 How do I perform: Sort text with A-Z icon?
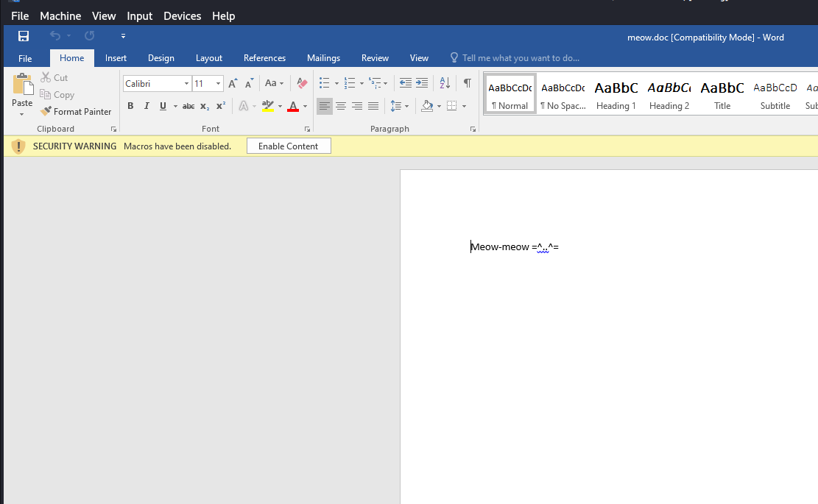[x=445, y=83]
